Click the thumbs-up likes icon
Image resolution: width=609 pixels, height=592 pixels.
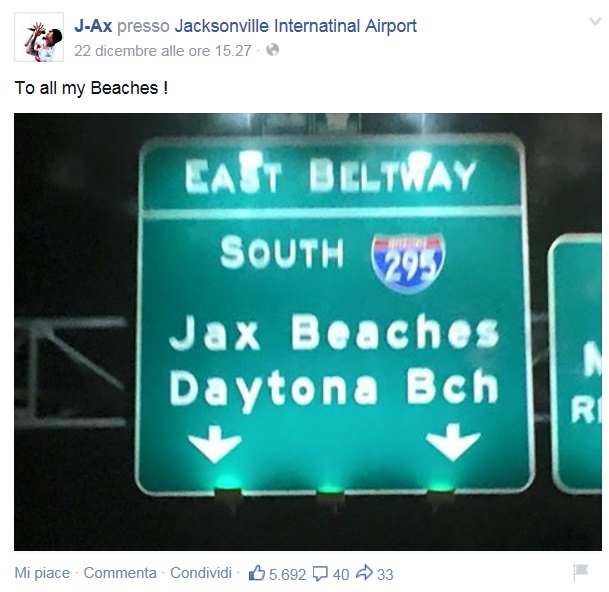pos(257,573)
